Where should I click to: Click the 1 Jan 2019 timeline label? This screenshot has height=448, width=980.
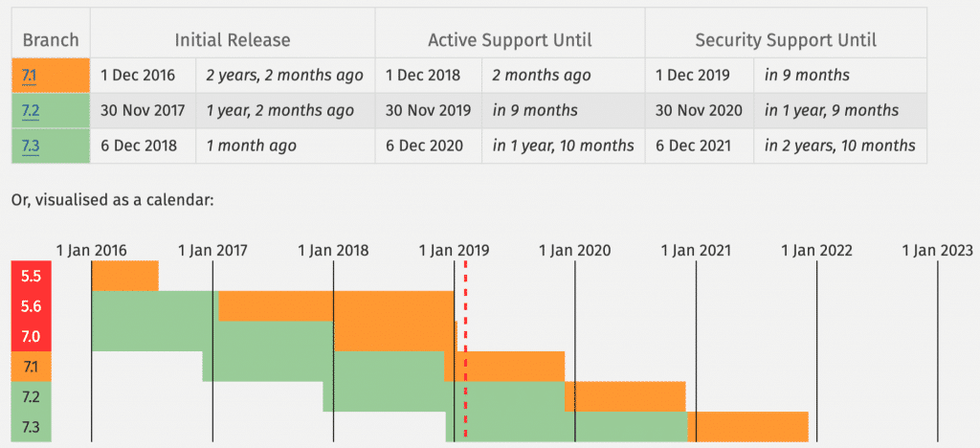(454, 251)
